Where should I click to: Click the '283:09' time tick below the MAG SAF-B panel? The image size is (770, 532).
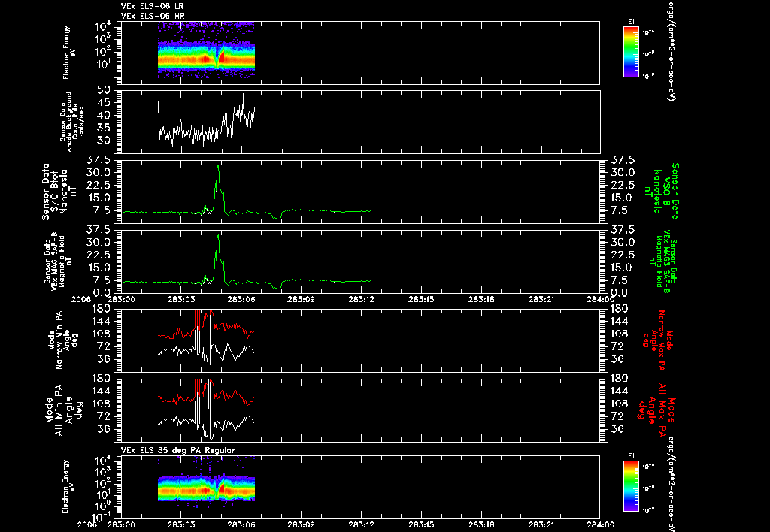[x=301, y=299]
